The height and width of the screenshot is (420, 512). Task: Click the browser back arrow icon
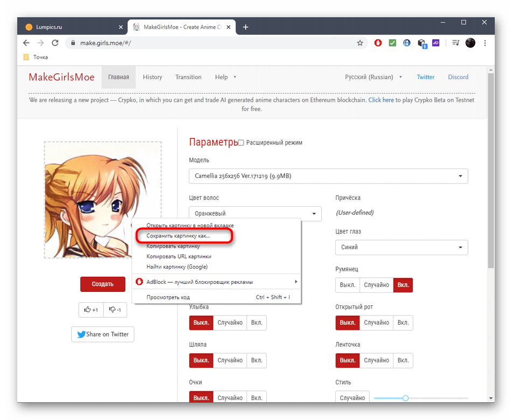click(26, 43)
